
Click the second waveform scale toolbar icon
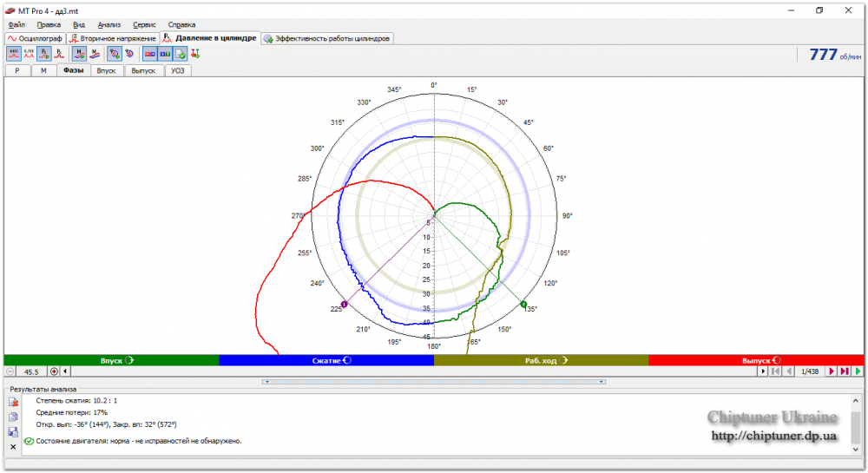[29, 54]
